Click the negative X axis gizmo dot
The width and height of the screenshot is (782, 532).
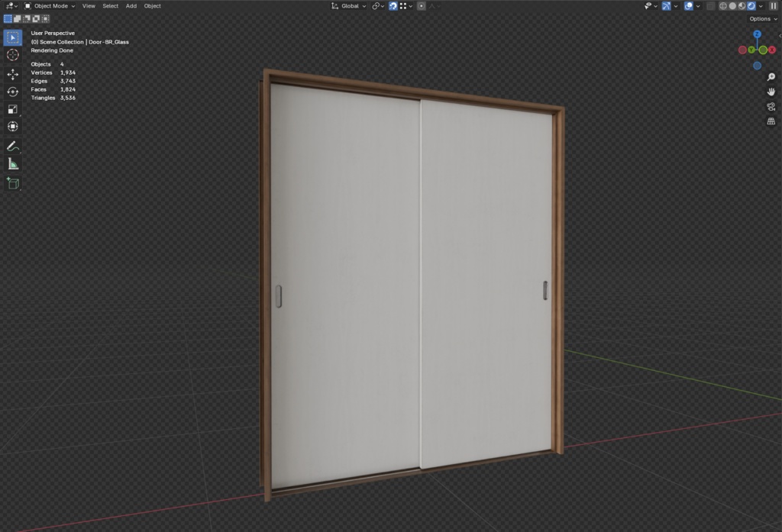coord(742,50)
